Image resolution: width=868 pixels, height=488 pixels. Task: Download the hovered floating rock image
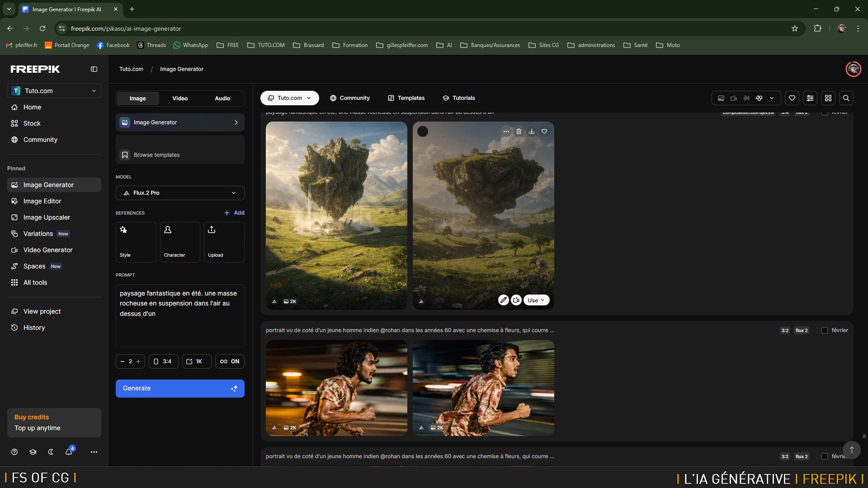[532, 131]
